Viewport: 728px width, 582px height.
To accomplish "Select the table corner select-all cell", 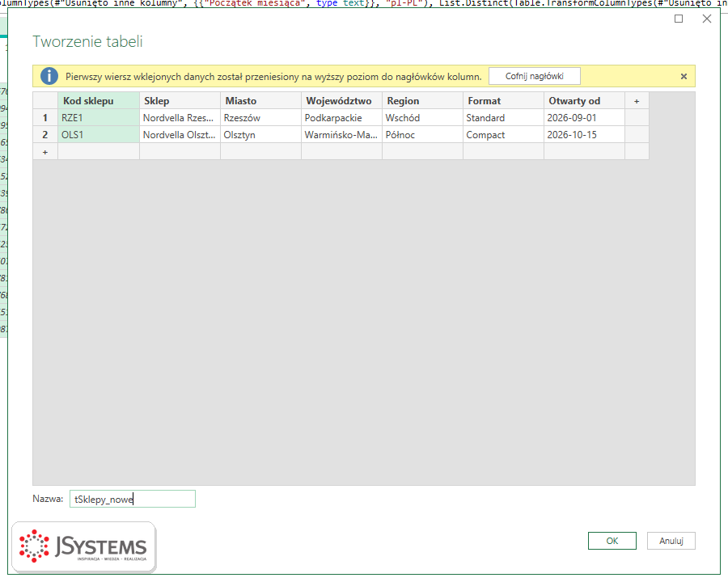I will pyautogui.click(x=45, y=101).
